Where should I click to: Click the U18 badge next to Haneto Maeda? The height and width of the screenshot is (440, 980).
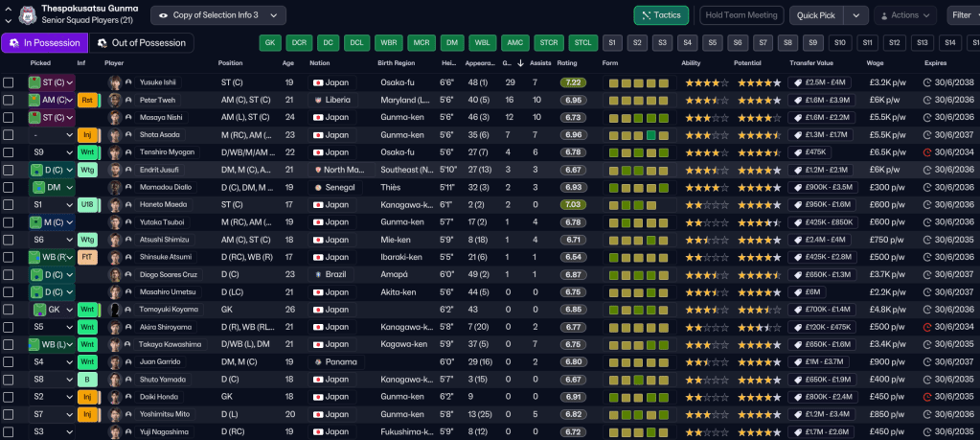point(86,204)
